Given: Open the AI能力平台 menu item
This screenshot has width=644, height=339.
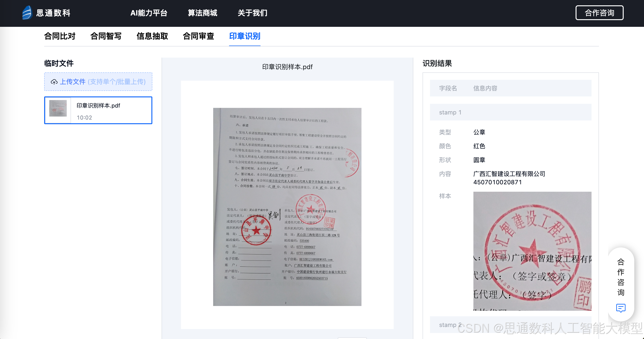Looking at the screenshot, I should [149, 13].
